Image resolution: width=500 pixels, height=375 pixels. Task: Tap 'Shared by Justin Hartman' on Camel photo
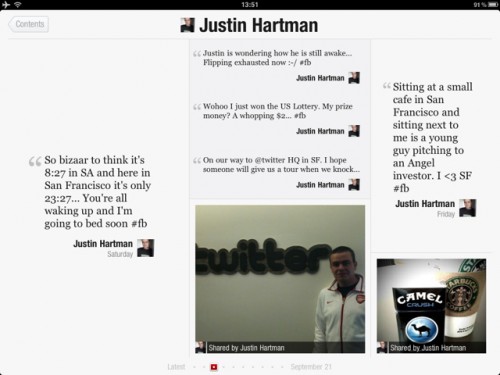[x=428, y=348]
